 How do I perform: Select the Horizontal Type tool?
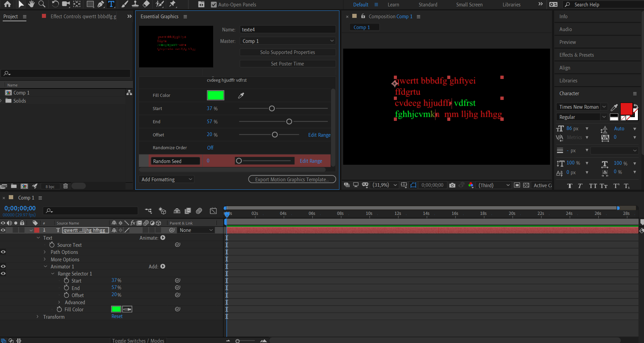tap(111, 4)
